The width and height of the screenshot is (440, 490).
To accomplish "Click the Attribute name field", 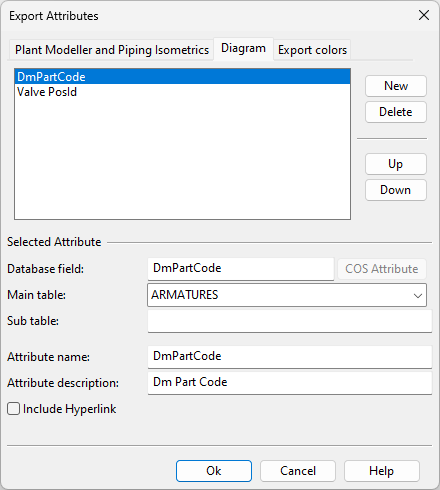I will click(x=290, y=357).
